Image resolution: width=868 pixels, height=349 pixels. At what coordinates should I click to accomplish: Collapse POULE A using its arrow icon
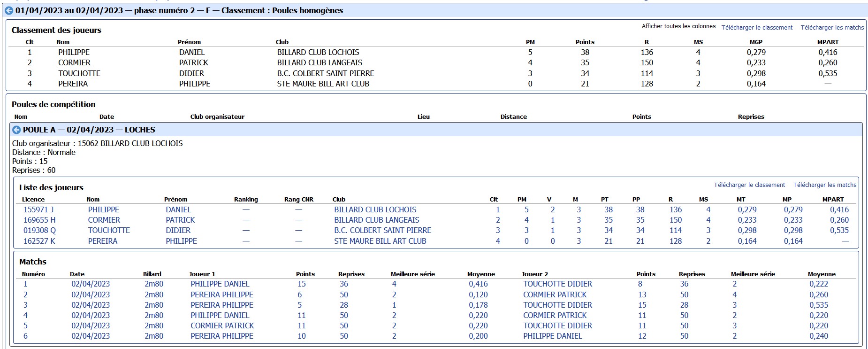coord(16,130)
